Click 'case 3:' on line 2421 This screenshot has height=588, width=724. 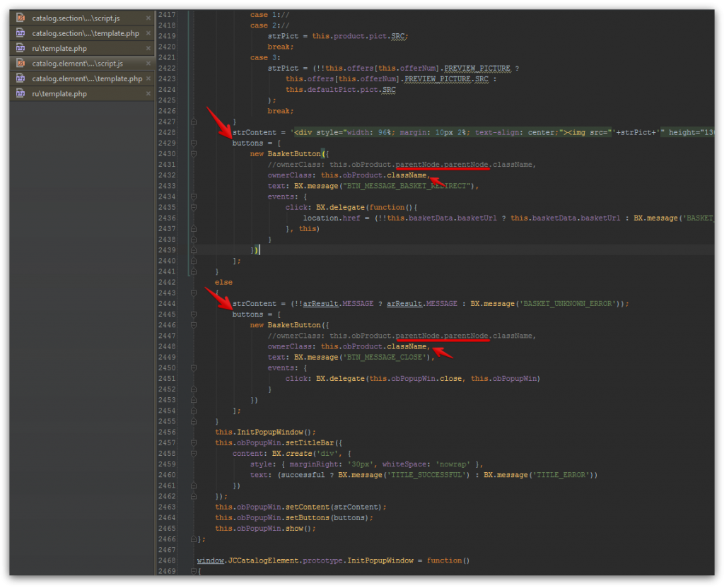point(265,58)
